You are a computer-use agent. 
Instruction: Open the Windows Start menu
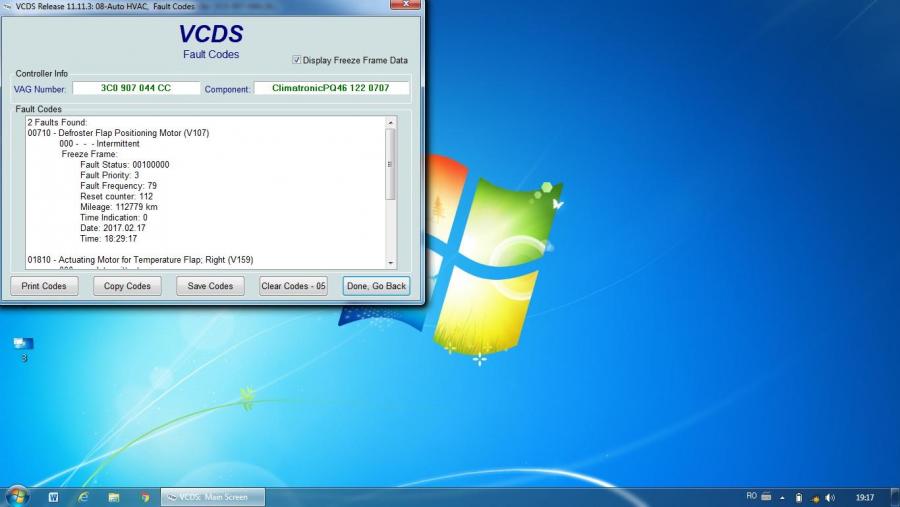pos(17,496)
